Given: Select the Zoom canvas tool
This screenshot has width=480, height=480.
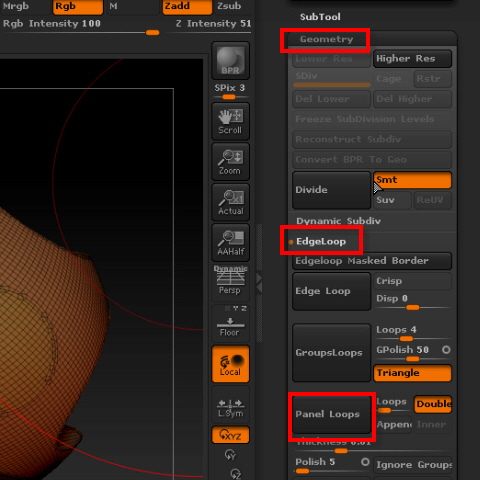Looking at the screenshot, I should pos(230,162).
